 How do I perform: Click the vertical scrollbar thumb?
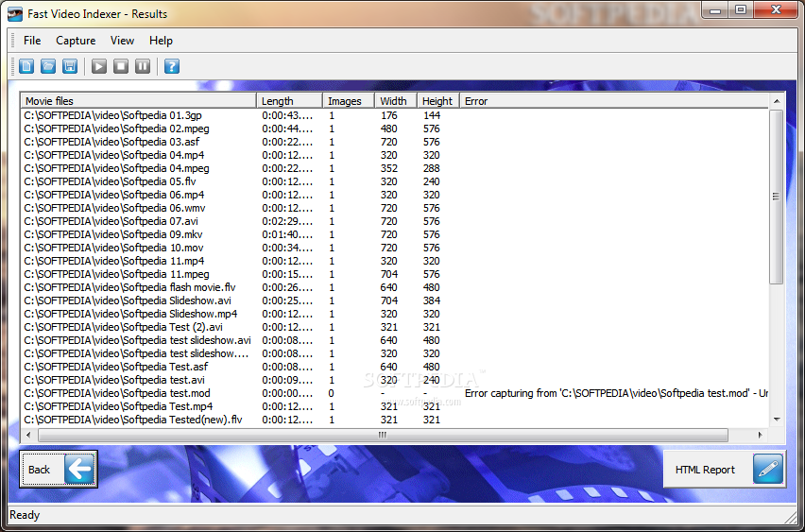coord(777,197)
